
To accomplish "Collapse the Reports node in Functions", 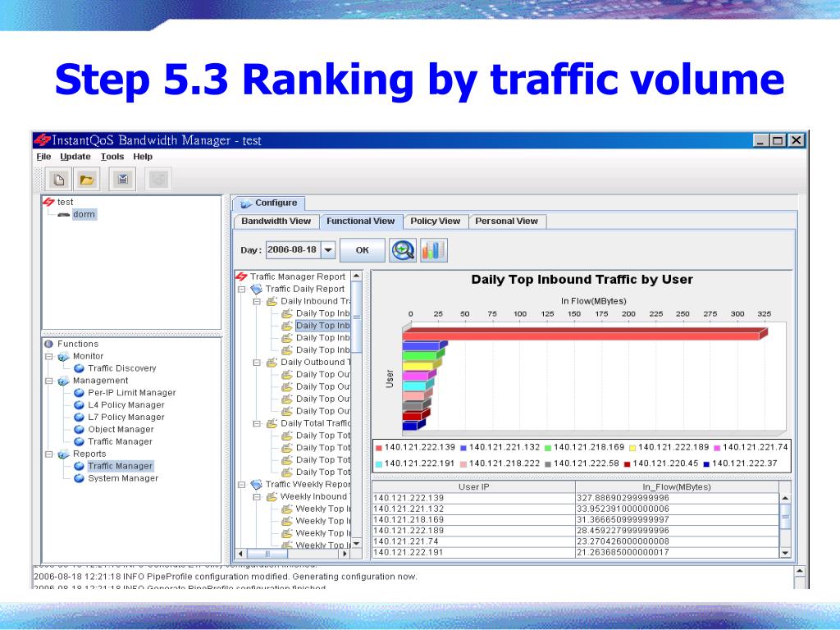I will [49, 454].
